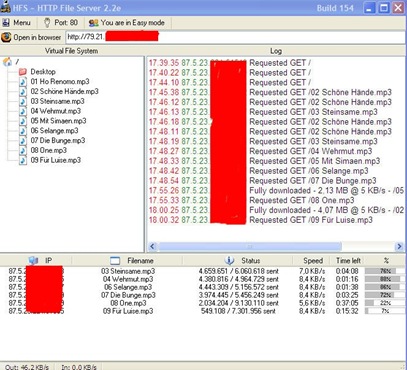
Task: Click music icon of 04 Wehrmut.mp3 in tree
Action: click(23, 111)
